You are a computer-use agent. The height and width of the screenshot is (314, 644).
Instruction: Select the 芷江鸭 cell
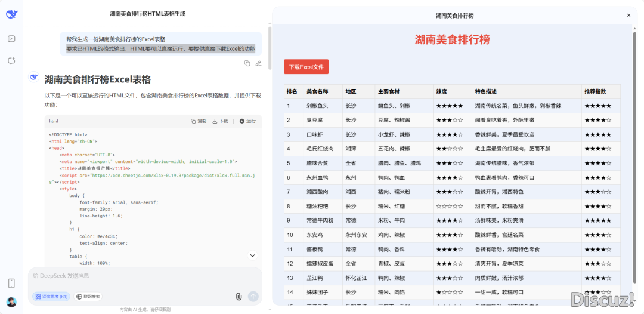tap(323, 278)
